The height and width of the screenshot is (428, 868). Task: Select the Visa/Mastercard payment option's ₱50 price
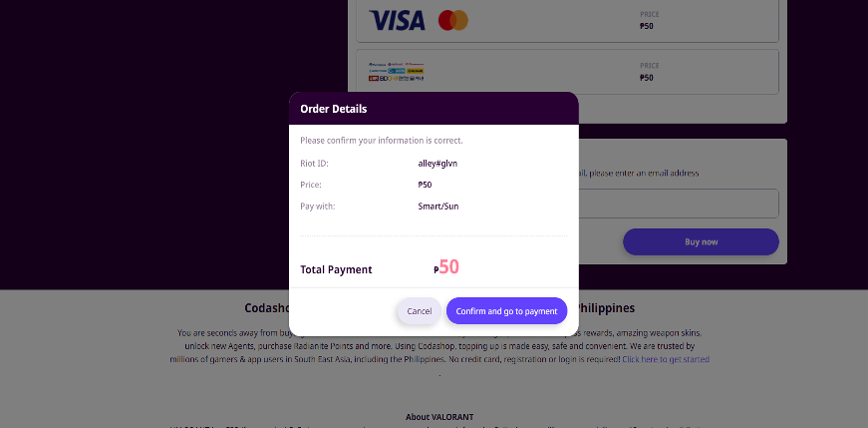pos(646,25)
